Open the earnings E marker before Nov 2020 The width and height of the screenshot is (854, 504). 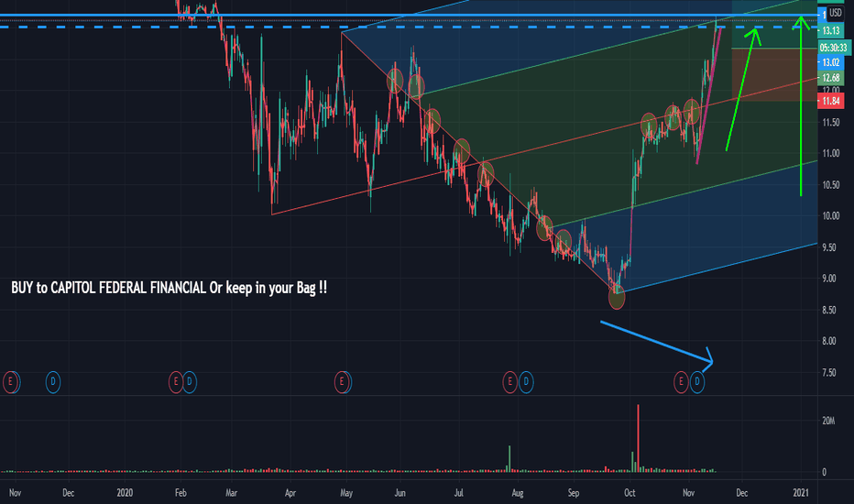coord(681,382)
